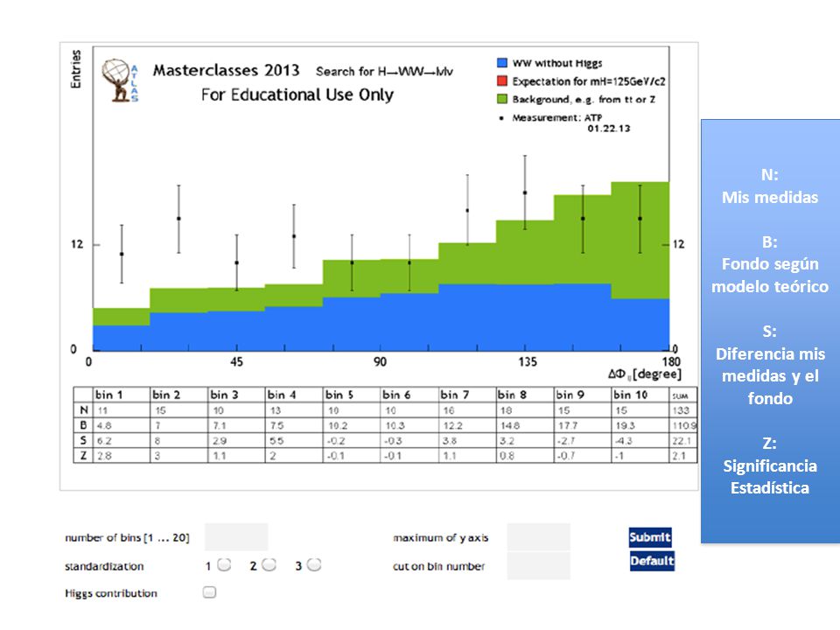Click the 'bin 2' column header
The height and width of the screenshot is (630, 840).
click(166, 395)
